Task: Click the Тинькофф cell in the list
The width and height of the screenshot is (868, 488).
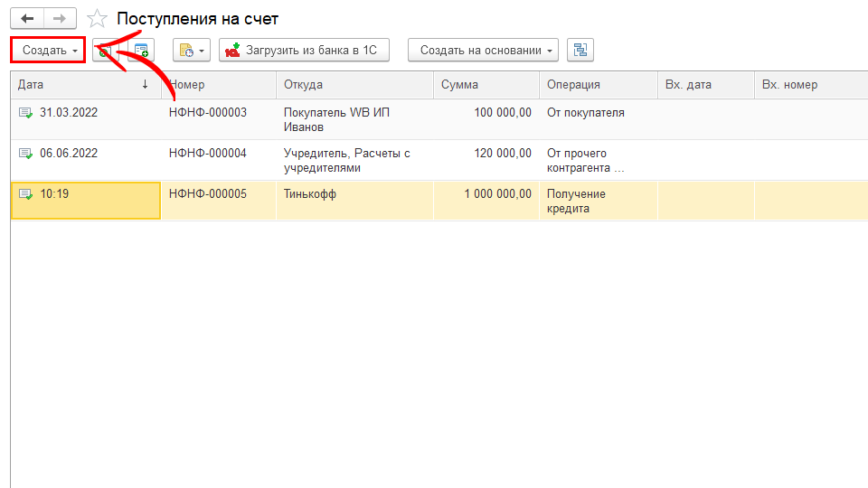Action: (x=310, y=194)
